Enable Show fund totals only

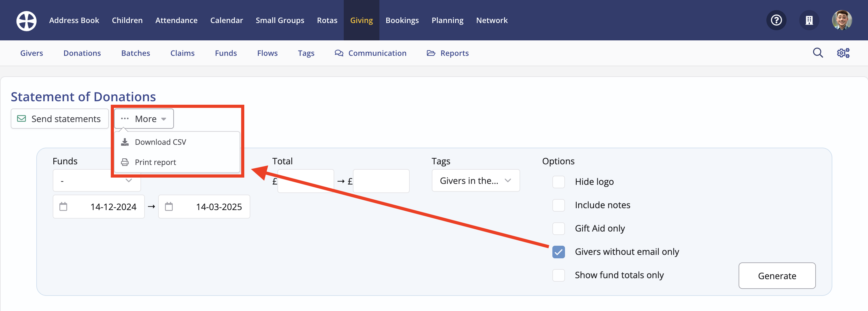tap(558, 275)
